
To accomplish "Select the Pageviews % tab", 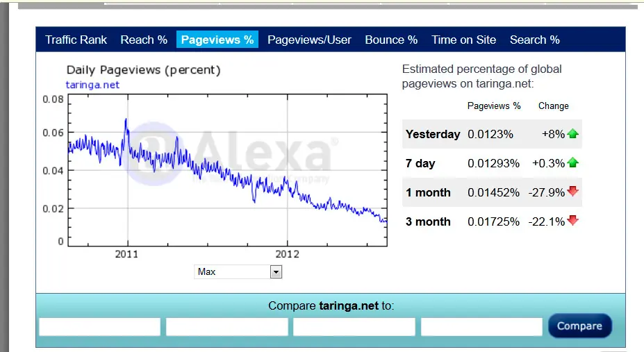I will click(x=217, y=40).
